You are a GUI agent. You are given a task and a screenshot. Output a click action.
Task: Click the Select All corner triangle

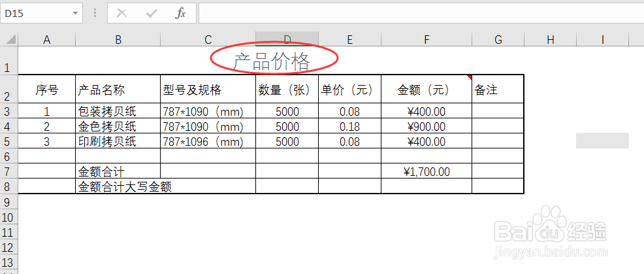(11, 39)
